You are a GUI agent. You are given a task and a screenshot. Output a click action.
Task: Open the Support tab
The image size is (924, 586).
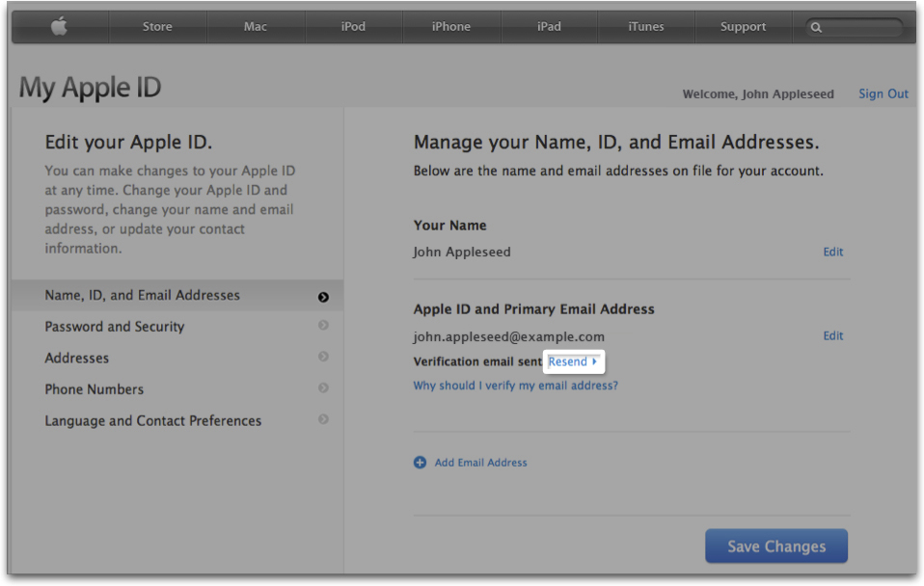click(x=743, y=26)
